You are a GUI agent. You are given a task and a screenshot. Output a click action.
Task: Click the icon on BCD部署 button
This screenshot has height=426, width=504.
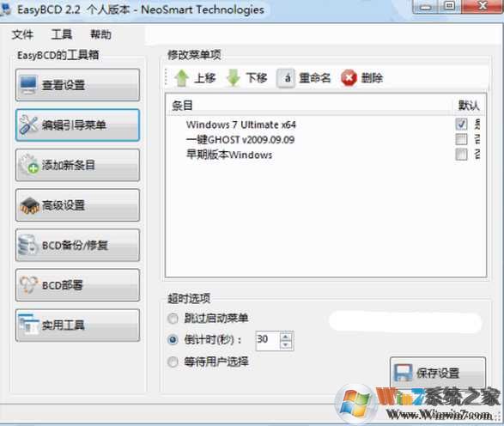click(x=28, y=285)
